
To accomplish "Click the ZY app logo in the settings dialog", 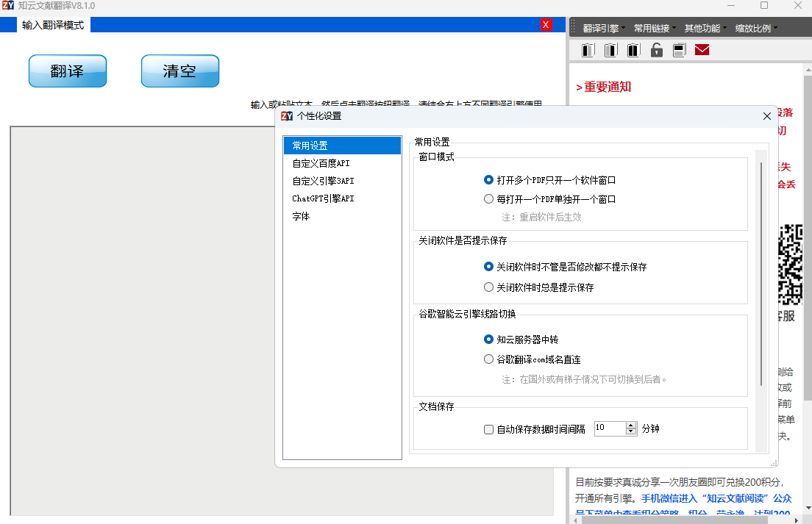I will (x=287, y=116).
